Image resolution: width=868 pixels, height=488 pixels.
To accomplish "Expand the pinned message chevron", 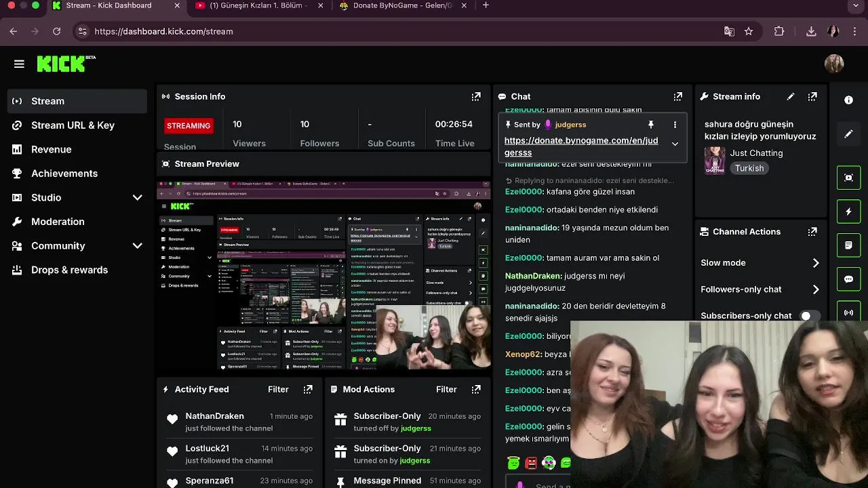I will click(x=675, y=144).
